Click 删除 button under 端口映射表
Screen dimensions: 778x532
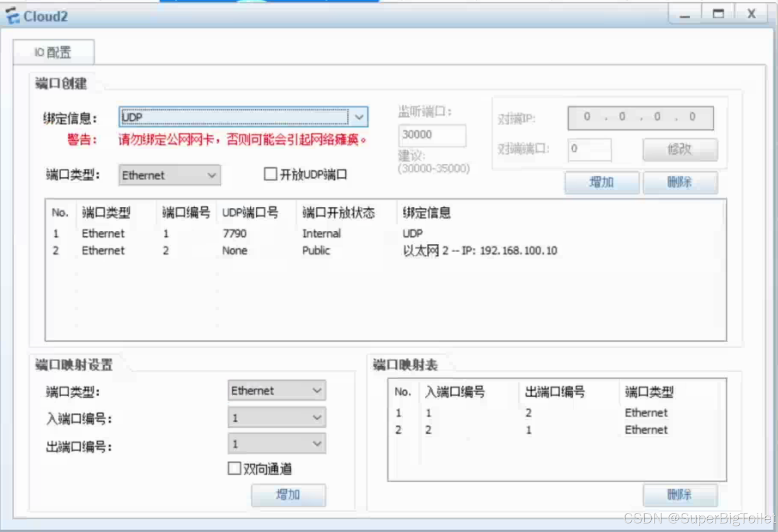[680, 495]
